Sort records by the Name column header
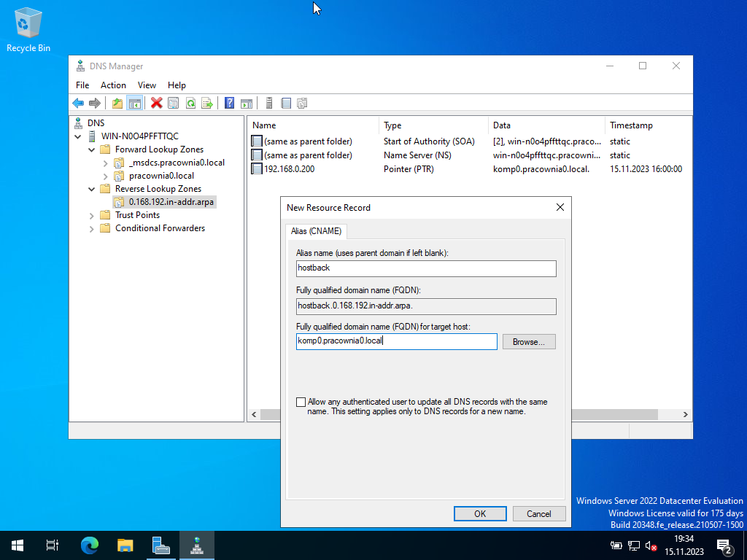Screen dimensions: 747x560 [314, 125]
